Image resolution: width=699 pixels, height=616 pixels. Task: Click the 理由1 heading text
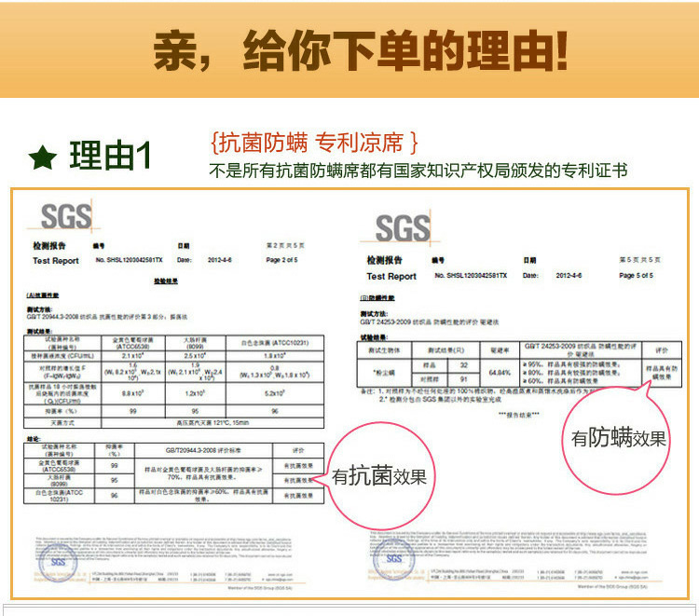point(111,156)
